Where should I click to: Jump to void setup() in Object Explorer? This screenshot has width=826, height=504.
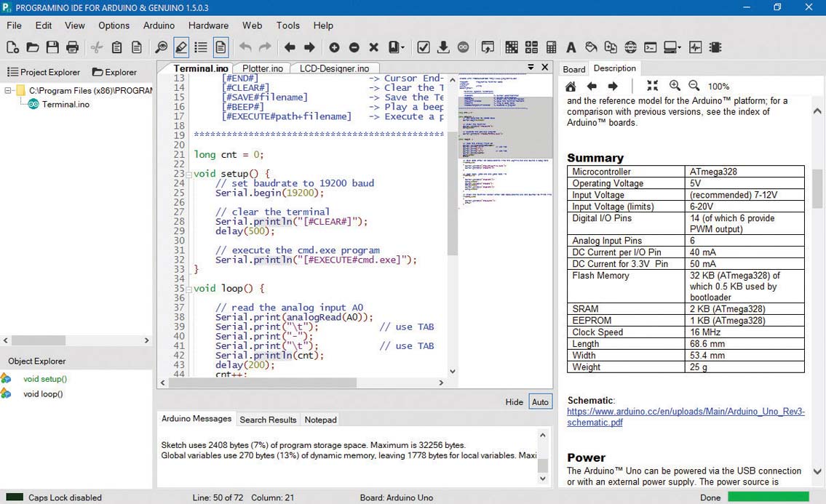point(45,379)
